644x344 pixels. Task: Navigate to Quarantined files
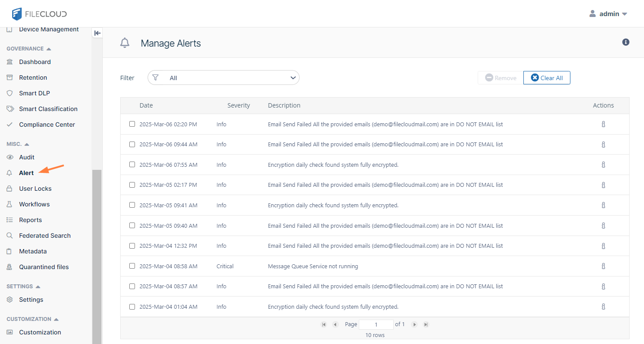coord(44,267)
